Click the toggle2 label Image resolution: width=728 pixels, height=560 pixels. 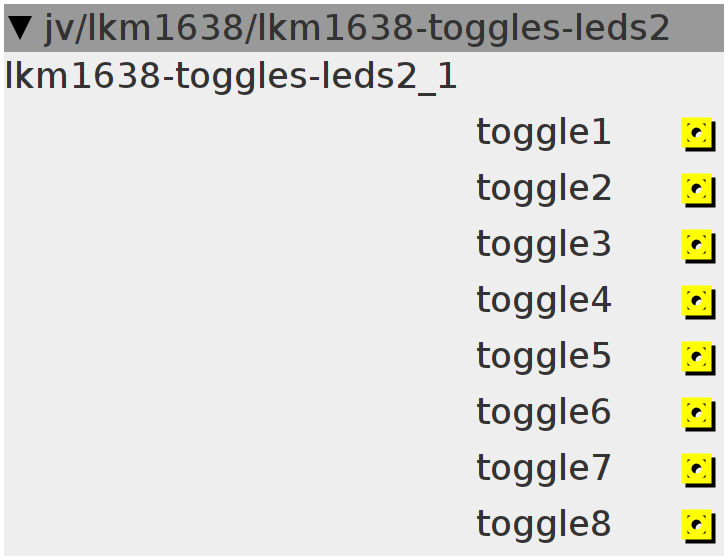tap(543, 189)
